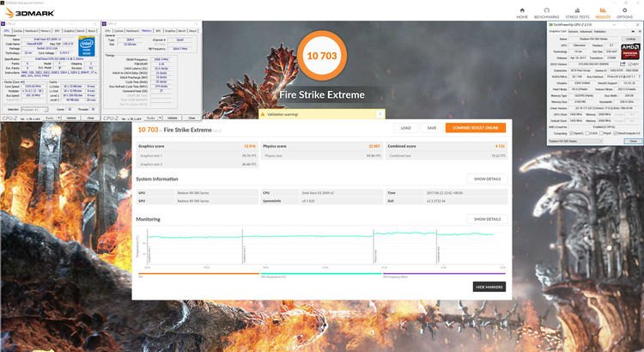Open Bench tab in the Memory CPU-Z window

pos(182,31)
